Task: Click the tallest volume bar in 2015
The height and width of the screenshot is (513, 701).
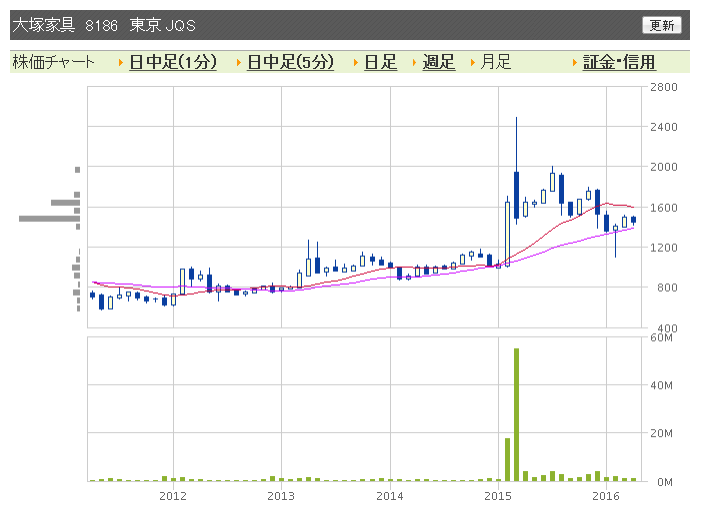Action: 516,415
